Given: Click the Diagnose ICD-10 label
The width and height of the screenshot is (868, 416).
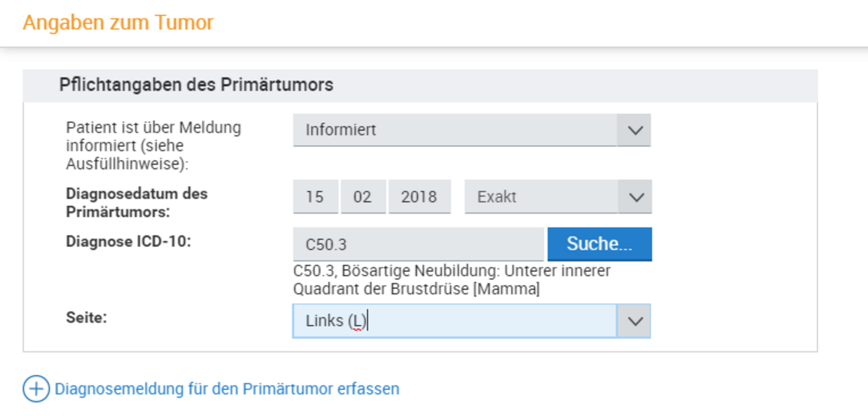Looking at the screenshot, I should 128,241.
